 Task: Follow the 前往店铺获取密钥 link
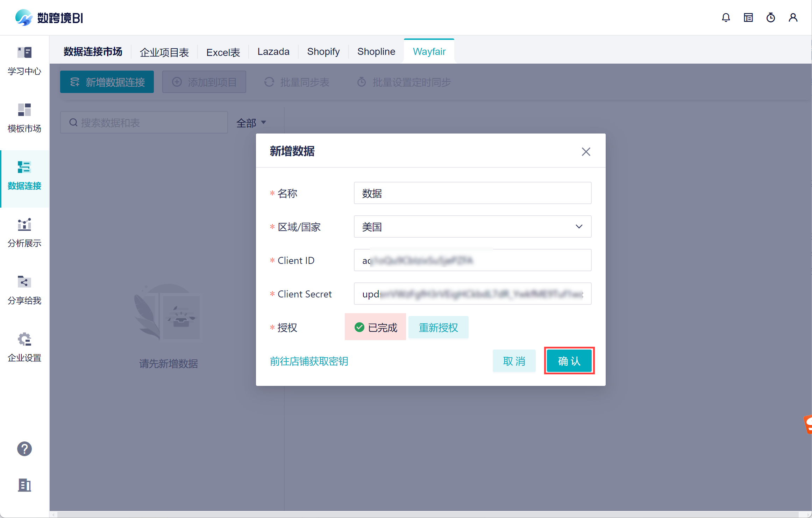(309, 361)
